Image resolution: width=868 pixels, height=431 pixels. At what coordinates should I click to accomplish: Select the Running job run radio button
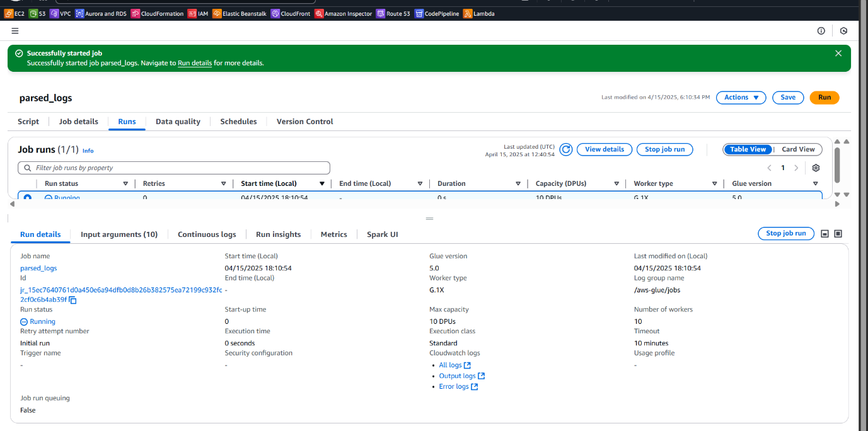coord(28,197)
